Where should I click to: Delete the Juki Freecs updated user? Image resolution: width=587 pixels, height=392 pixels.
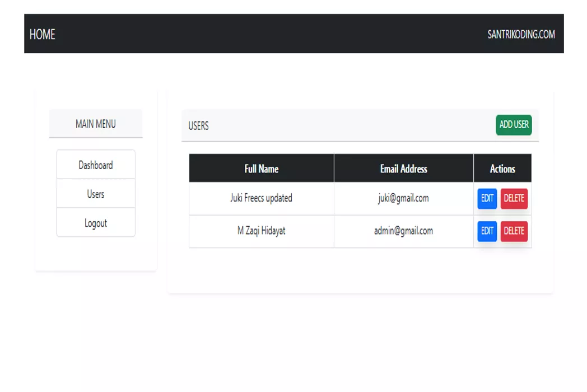pyautogui.click(x=514, y=198)
